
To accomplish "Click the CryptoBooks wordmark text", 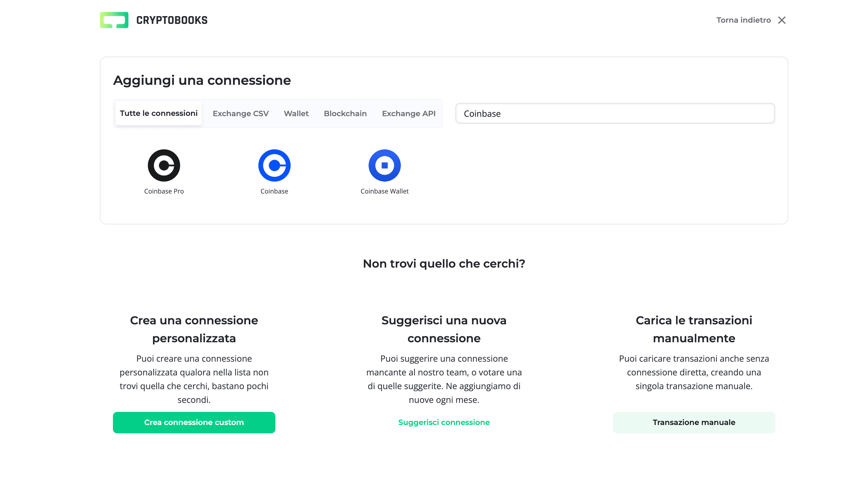I will pyautogui.click(x=172, y=20).
